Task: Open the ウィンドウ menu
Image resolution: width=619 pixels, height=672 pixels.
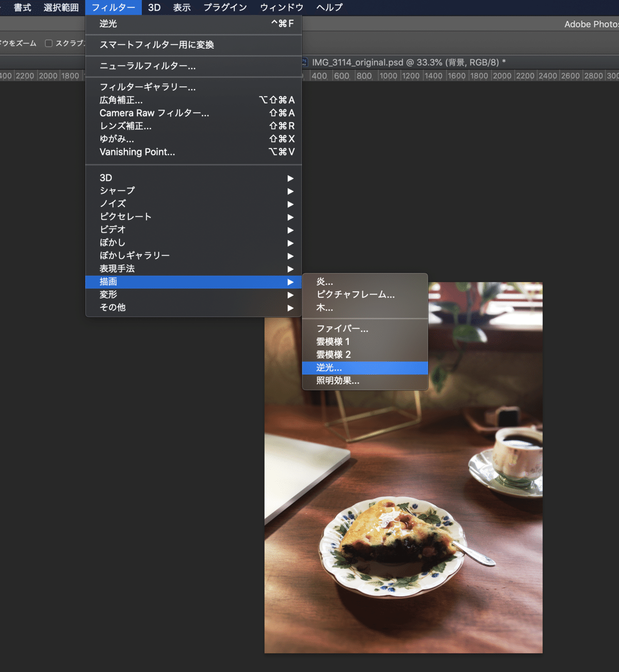Action: pos(281,7)
